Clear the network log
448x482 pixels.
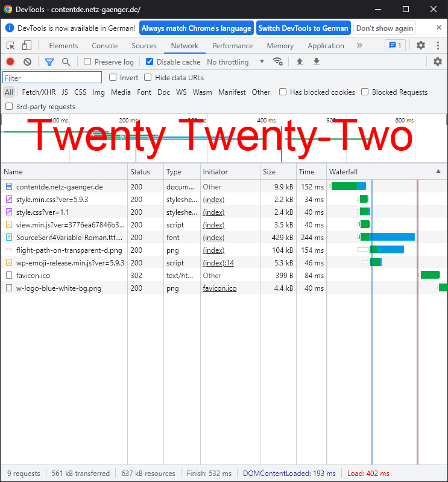click(x=27, y=62)
